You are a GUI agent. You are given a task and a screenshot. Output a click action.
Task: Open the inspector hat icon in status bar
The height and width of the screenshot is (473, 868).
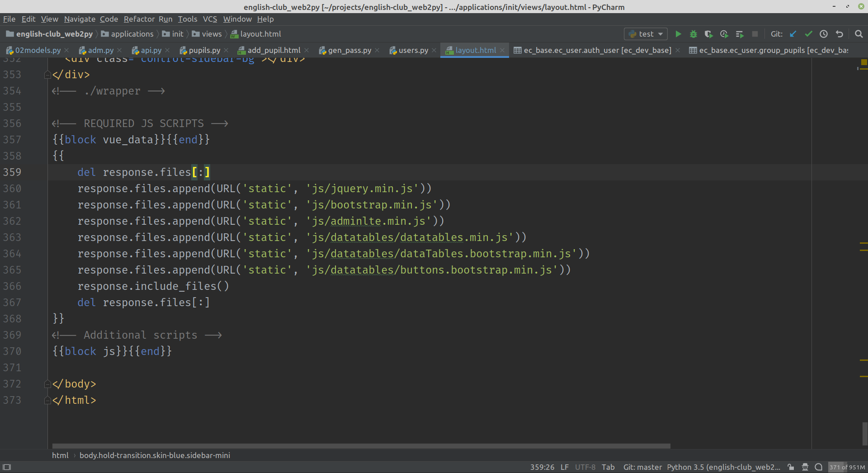click(x=805, y=467)
